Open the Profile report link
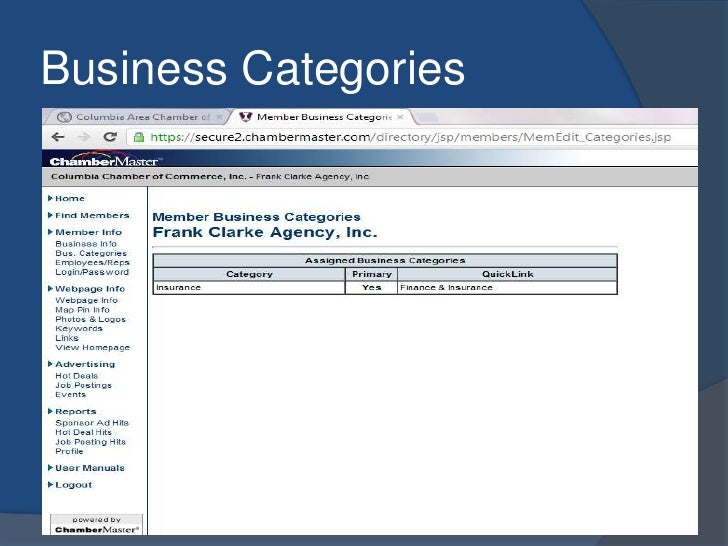 coord(69,451)
